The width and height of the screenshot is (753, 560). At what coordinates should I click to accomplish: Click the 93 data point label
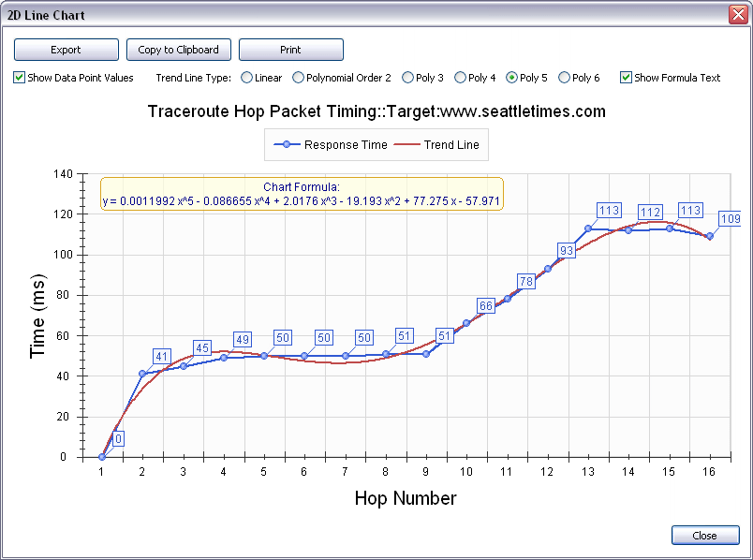pos(565,251)
